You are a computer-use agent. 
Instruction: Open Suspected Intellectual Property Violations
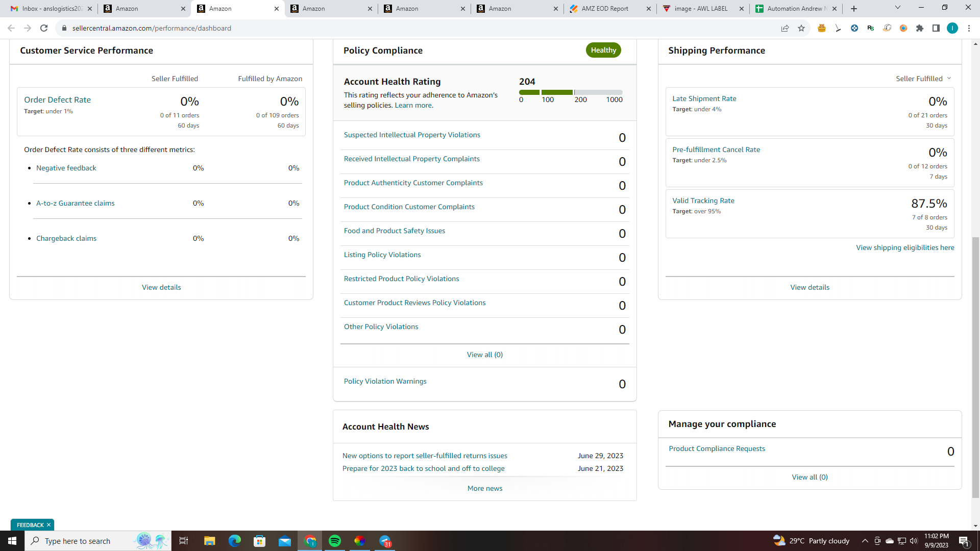[x=412, y=135]
